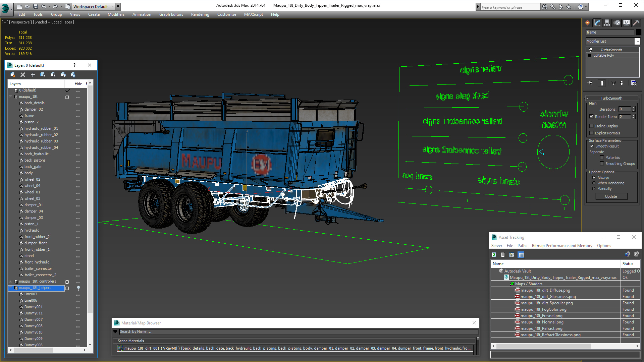644x362 pixels.
Task: Click the Subscription Center key icon
Action: click(553, 7)
